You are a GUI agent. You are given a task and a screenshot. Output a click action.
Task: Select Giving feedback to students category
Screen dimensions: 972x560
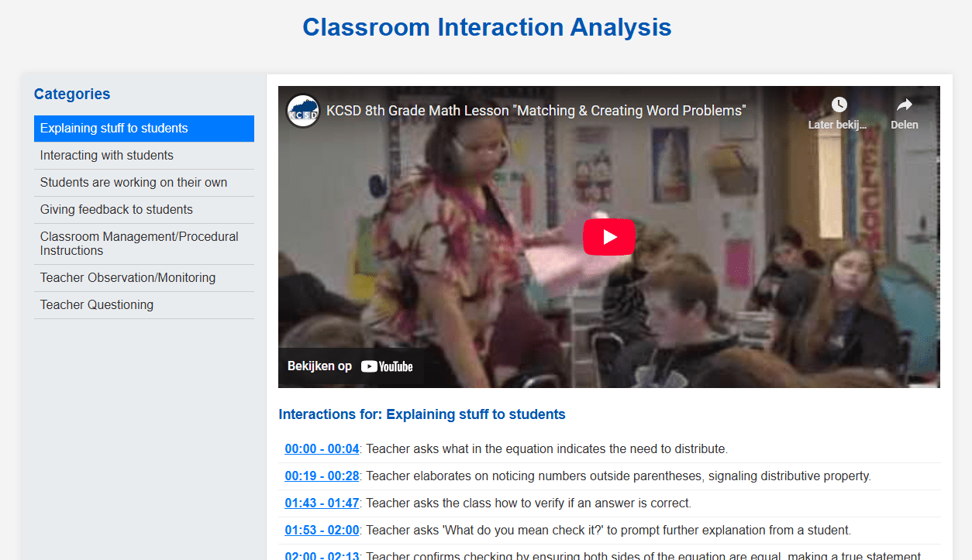click(x=144, y=210)
